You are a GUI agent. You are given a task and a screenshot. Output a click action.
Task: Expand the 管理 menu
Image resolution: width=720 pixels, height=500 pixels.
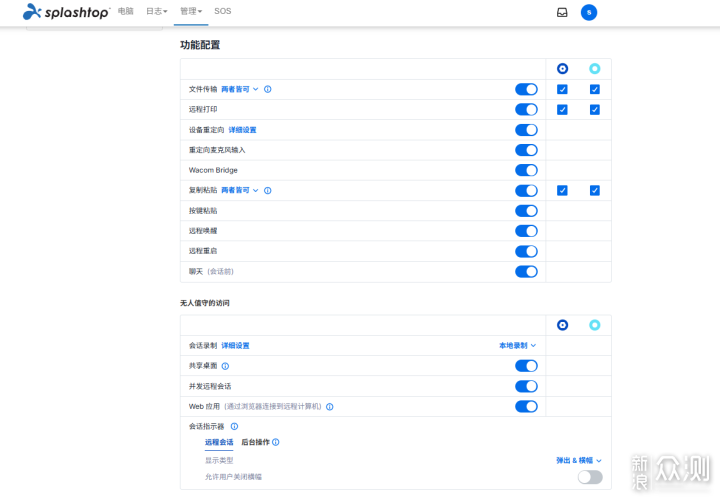[x=191, y=11]
